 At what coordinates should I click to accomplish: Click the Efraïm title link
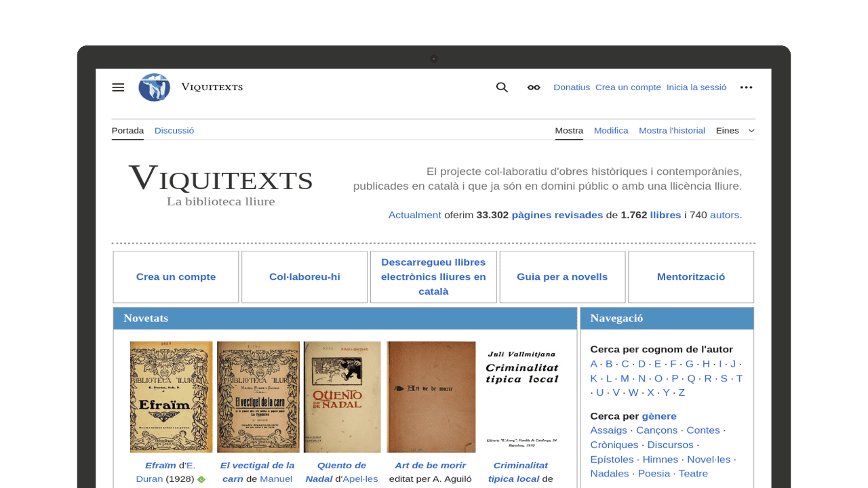[161, 466]
